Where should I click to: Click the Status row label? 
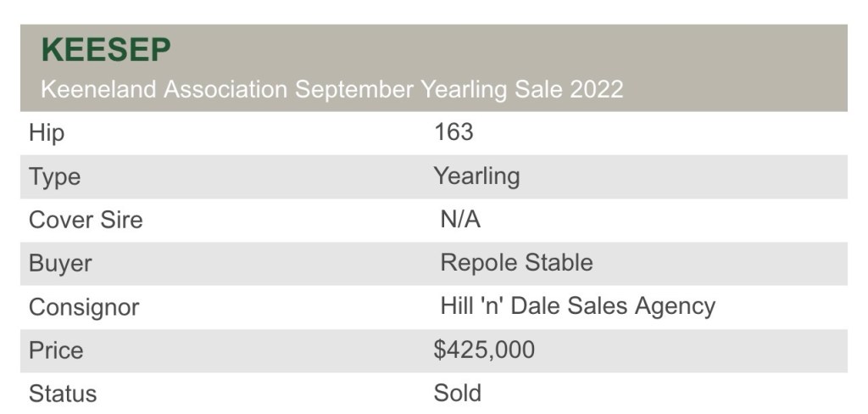(63, 394)
